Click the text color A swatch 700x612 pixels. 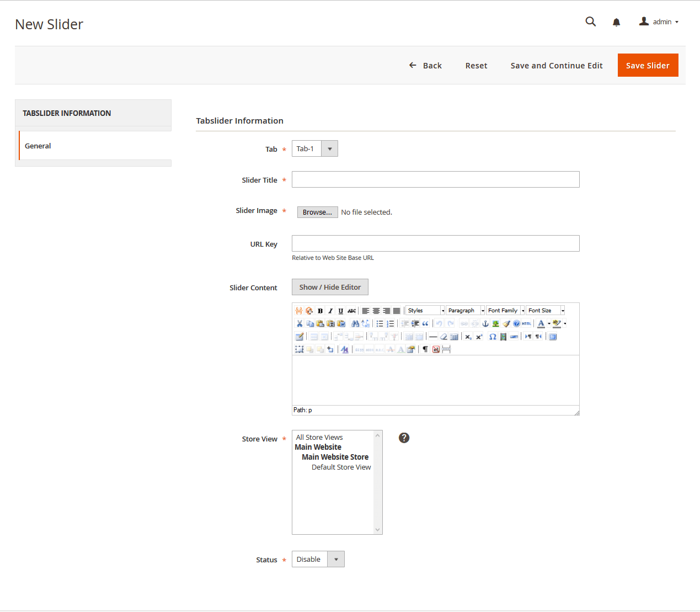541,323
